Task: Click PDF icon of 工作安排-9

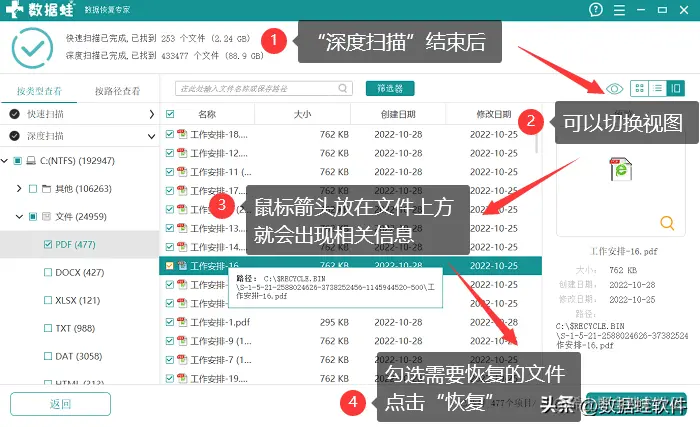Action: [x=182, y=340]
